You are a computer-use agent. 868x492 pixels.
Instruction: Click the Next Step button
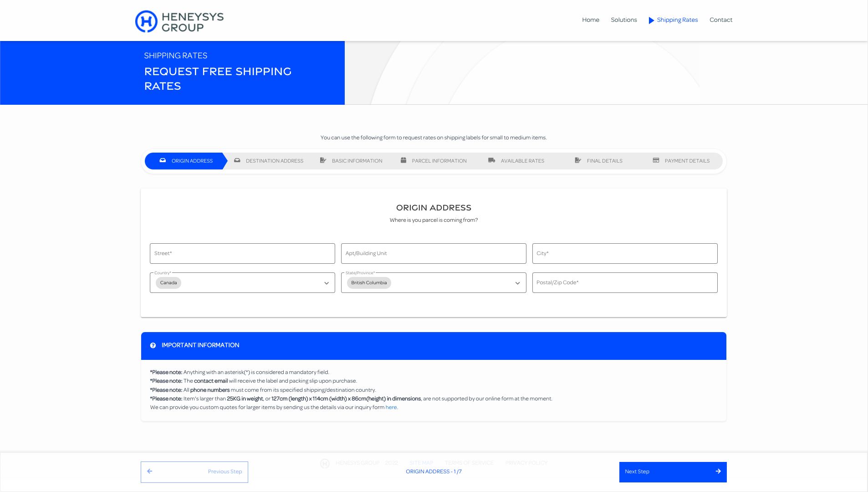point(673,472)
